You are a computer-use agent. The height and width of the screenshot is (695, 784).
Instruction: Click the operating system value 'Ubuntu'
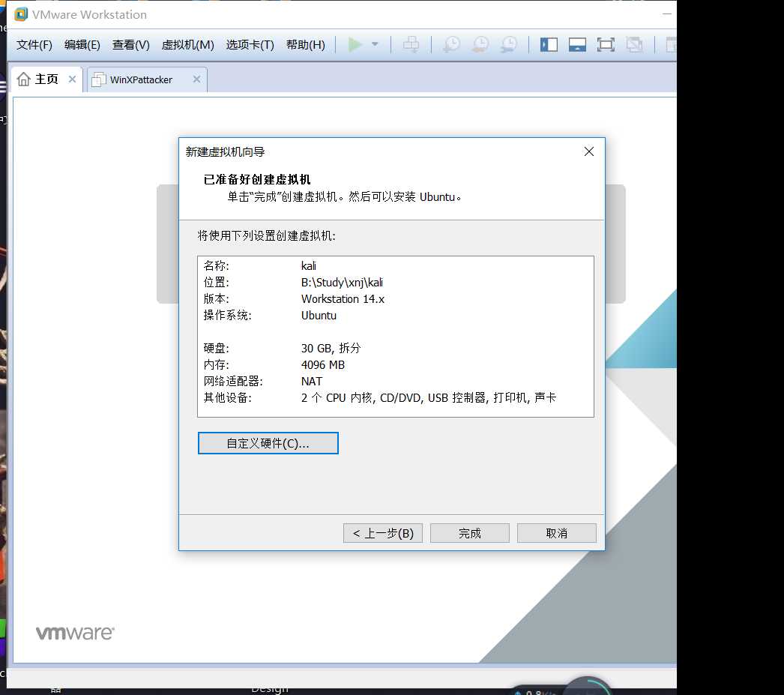(x=319, y=316)
